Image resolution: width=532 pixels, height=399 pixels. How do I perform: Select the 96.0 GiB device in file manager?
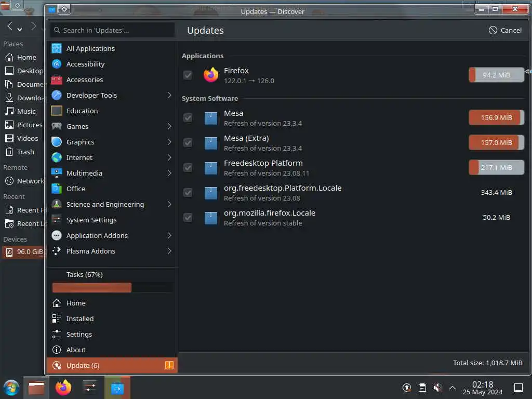click(x=23, y=252)
